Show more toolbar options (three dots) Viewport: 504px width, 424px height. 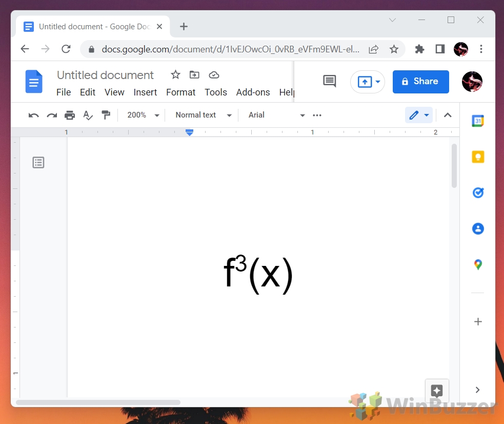[x=317, y=115]
